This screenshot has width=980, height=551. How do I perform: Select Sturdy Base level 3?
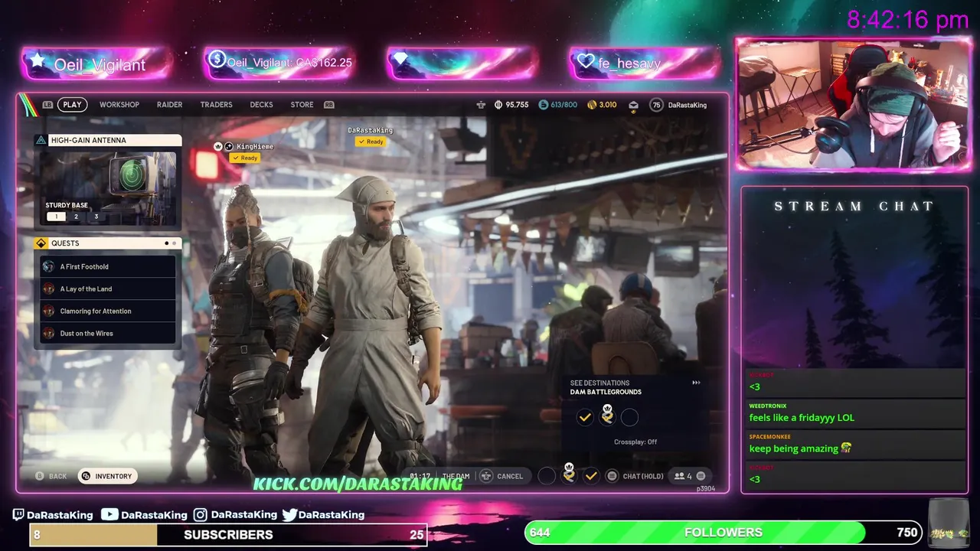96,217
